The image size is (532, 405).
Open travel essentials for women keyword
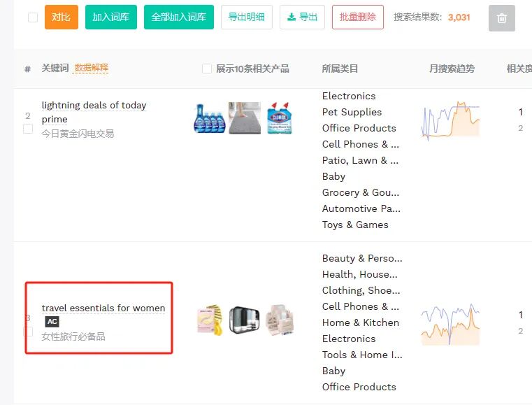(103, 308)
